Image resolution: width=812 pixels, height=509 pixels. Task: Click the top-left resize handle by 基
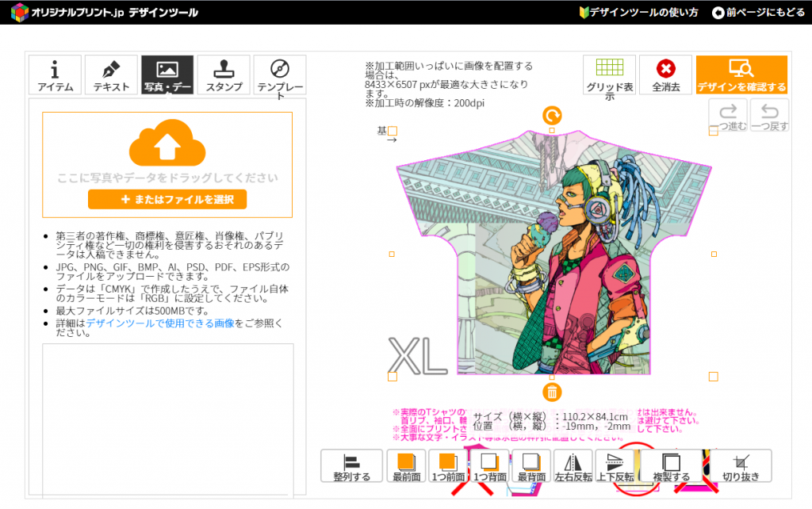click(393, 131)
